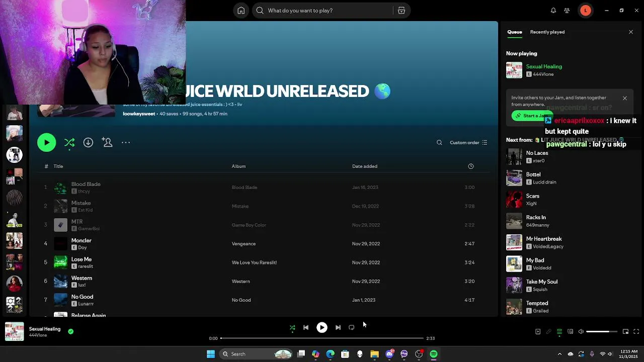
Task: Switch to the Queue tab
Action: [514, 32]
